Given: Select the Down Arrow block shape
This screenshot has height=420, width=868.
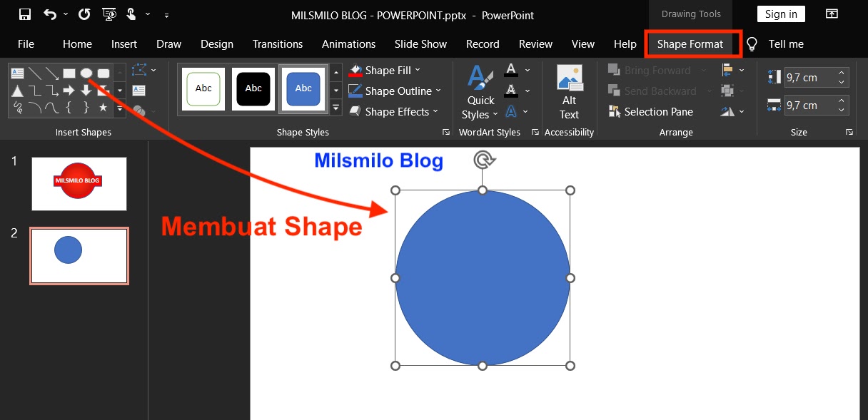Looking at the screenshot, I should click(x=86, y=90).
